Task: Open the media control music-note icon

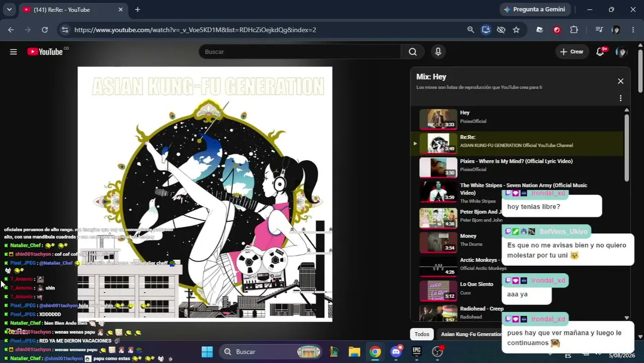Action: pos(599,30)
